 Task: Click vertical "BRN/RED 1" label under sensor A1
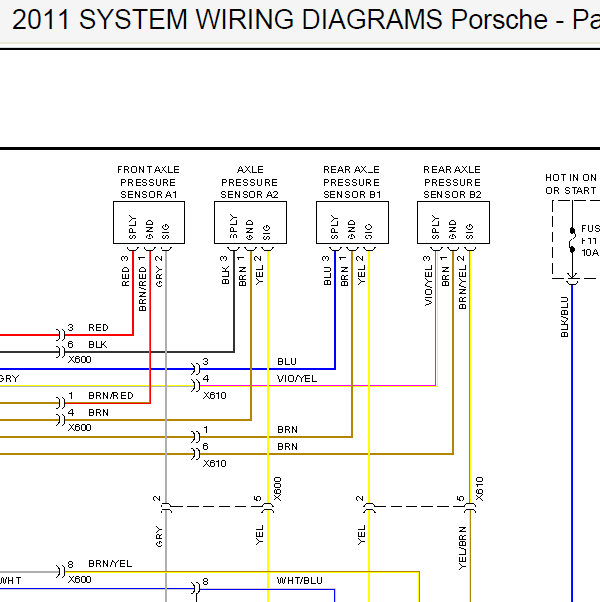(142, 283)
